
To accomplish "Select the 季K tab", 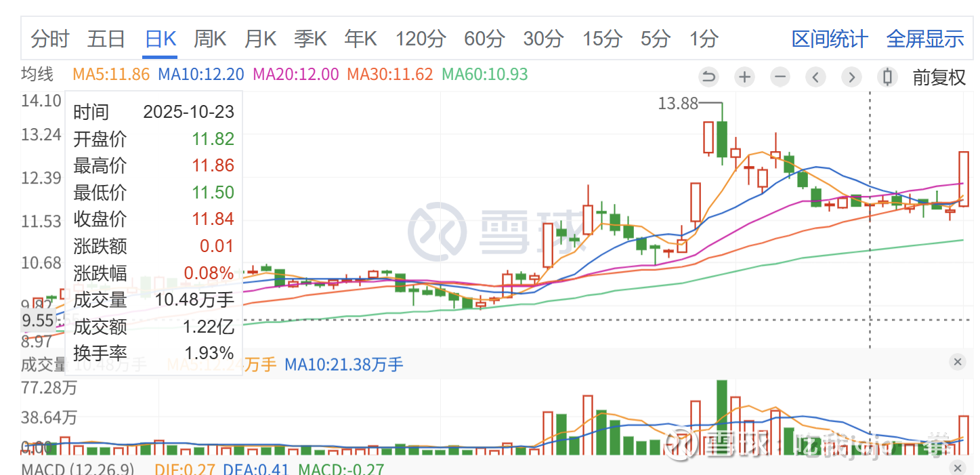I will (310, 39).
